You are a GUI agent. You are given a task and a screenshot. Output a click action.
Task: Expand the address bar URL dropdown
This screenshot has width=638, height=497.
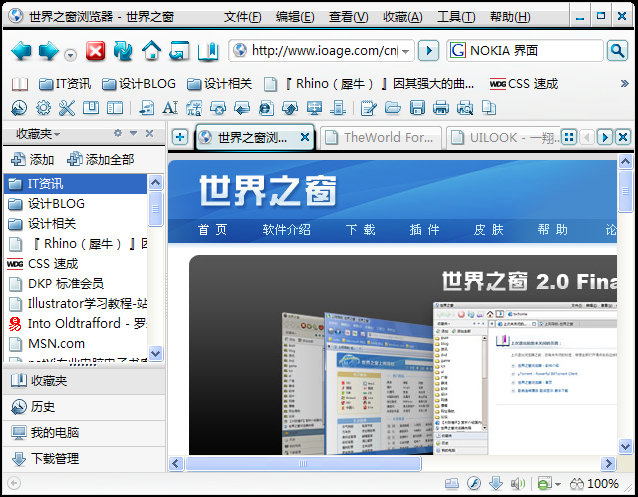pos(405,51)
